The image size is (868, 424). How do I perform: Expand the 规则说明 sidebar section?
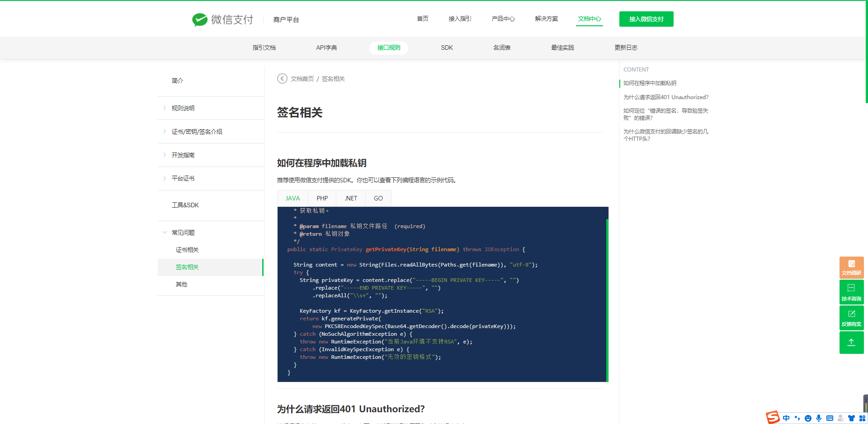point(183,108)
